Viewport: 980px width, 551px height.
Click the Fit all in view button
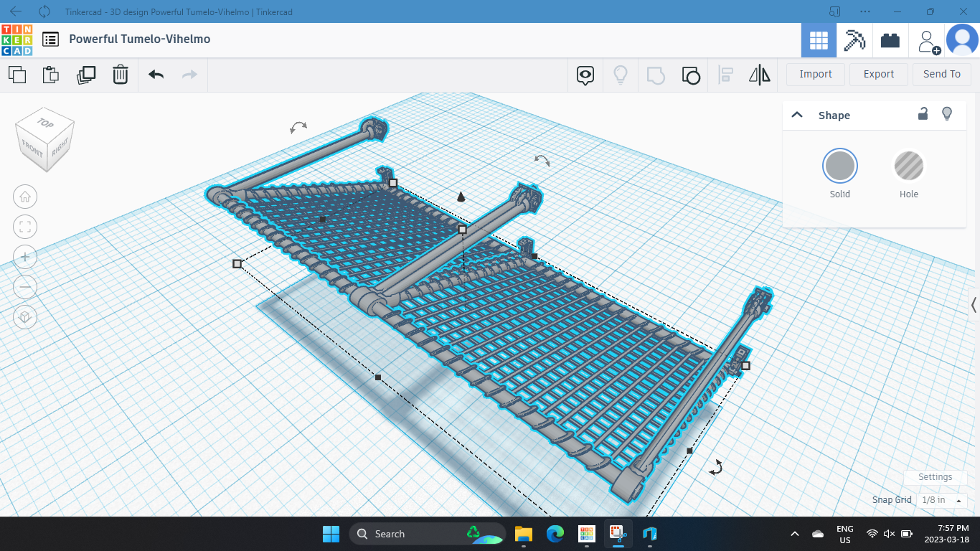tap(25, 227)
